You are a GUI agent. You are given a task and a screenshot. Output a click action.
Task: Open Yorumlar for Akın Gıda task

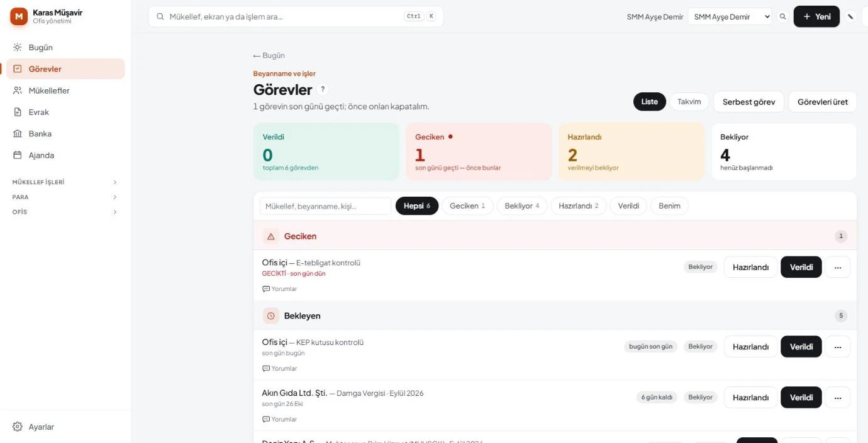point(280,419)
